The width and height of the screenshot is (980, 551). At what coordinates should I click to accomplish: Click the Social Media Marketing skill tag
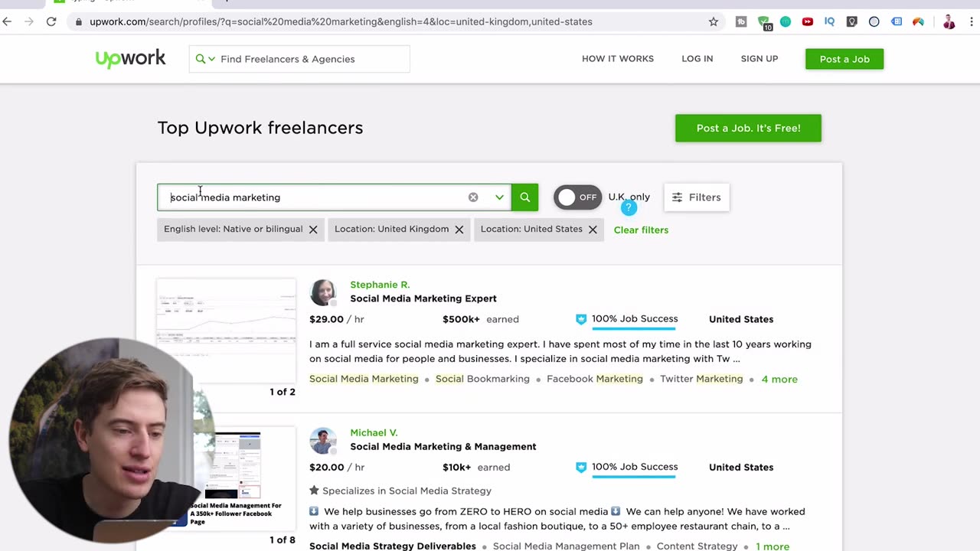pyautogui.click(x=364, y=379)
